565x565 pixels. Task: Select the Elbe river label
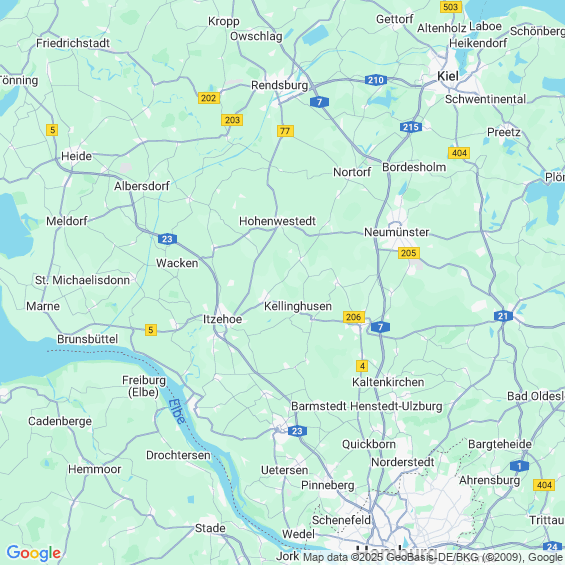coord(177,411)
